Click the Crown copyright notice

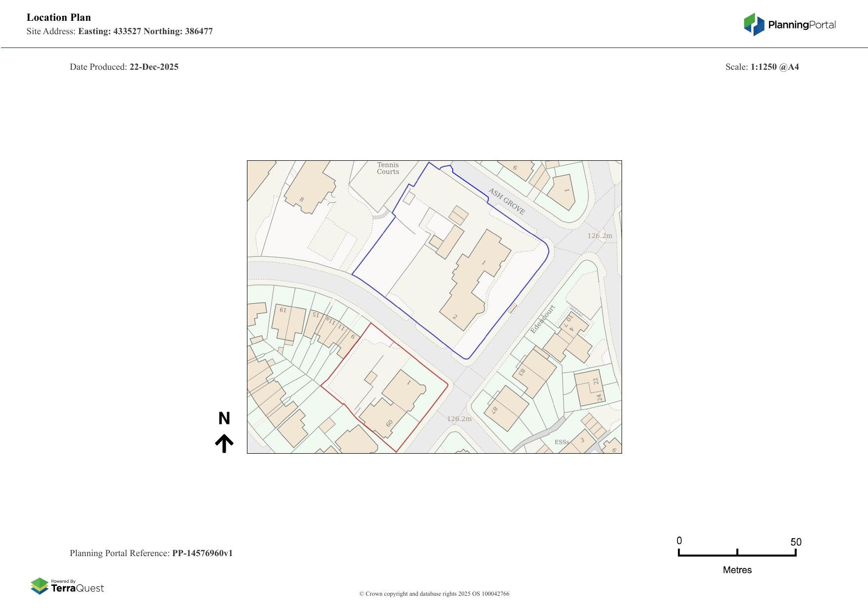[434, 594]
